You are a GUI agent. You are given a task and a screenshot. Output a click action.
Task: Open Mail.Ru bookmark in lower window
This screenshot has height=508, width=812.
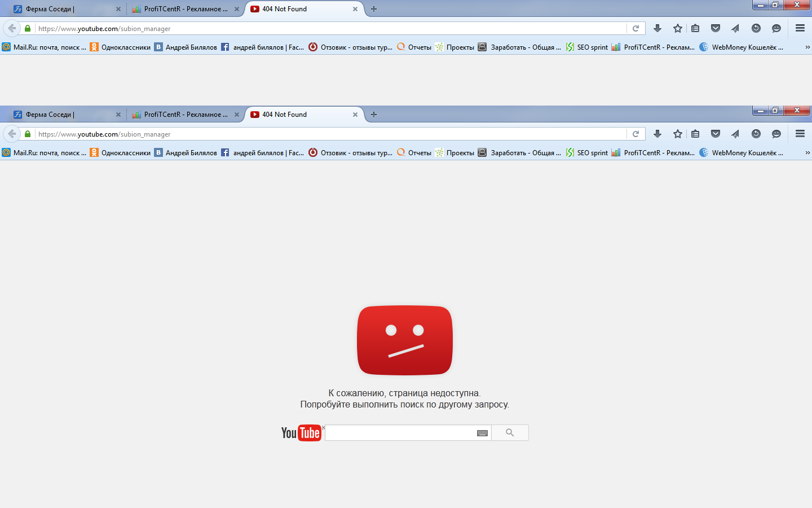click(x=45, y=152)
